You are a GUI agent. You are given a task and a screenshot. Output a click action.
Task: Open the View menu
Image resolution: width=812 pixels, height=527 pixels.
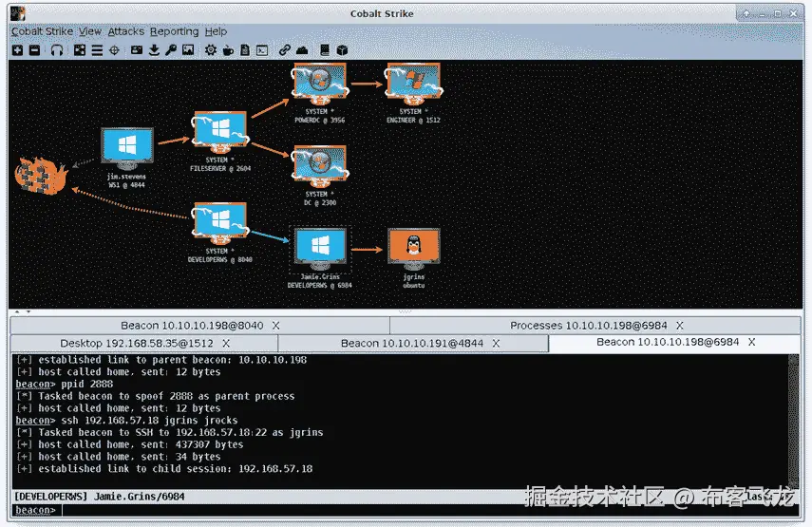[89, 31]
